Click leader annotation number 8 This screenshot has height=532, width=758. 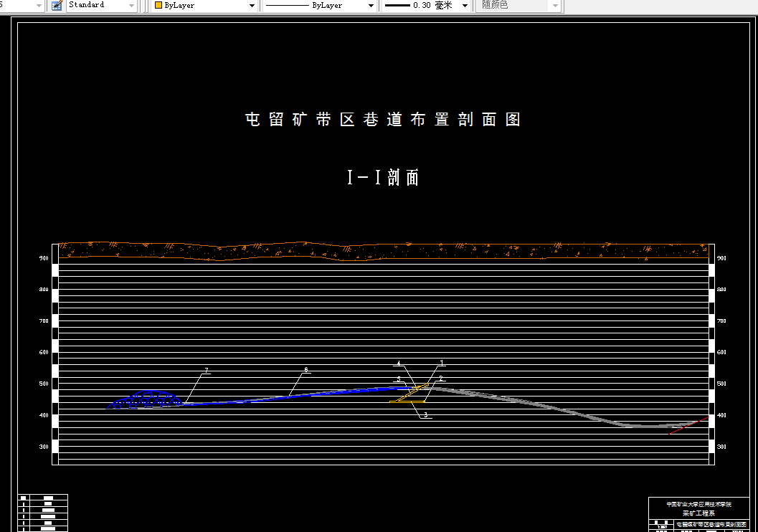tap(305, 369)
